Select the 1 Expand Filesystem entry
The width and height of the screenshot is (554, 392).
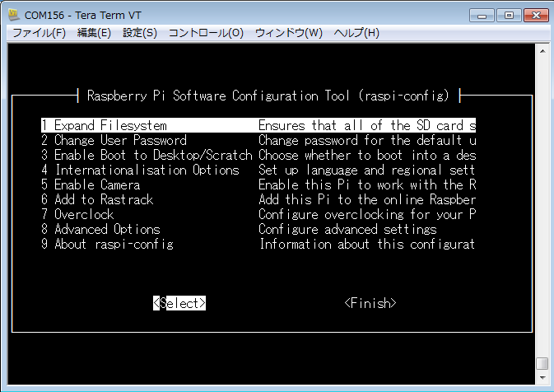point(258,125)
